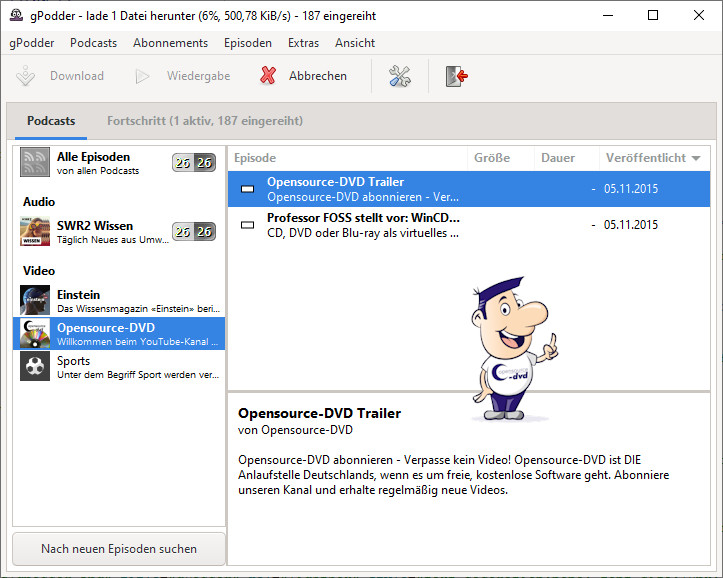The width and height of the screenshot is (723, 578).
Task: Click the gPodder app icon in title bar
Action: point(16,15)
